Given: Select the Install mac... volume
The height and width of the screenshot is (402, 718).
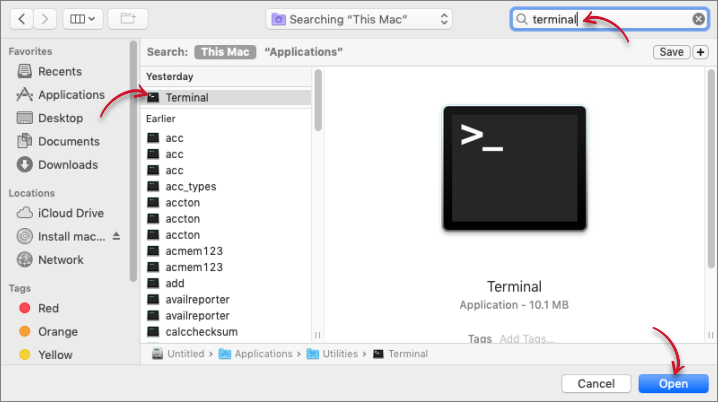Looking at the screenshot, I should click(x=71, y=237).
